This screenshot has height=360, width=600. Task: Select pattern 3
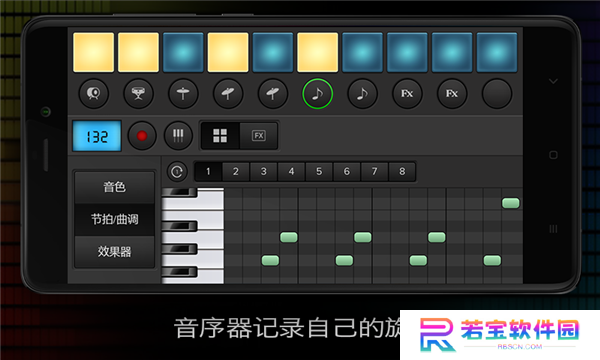pos(264,171)
